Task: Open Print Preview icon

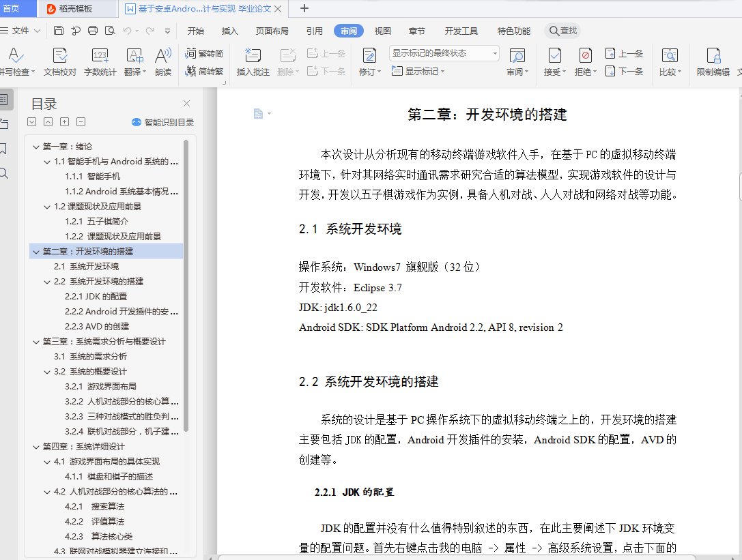Action: pos(110,31)
